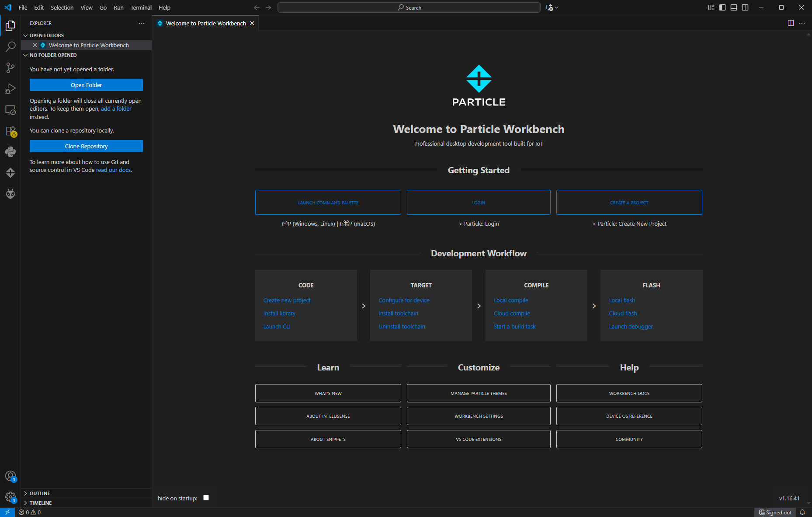Click the notifications bell in the status bar
Viewport: 812px width, 517px height.
(x=803, y=512)
